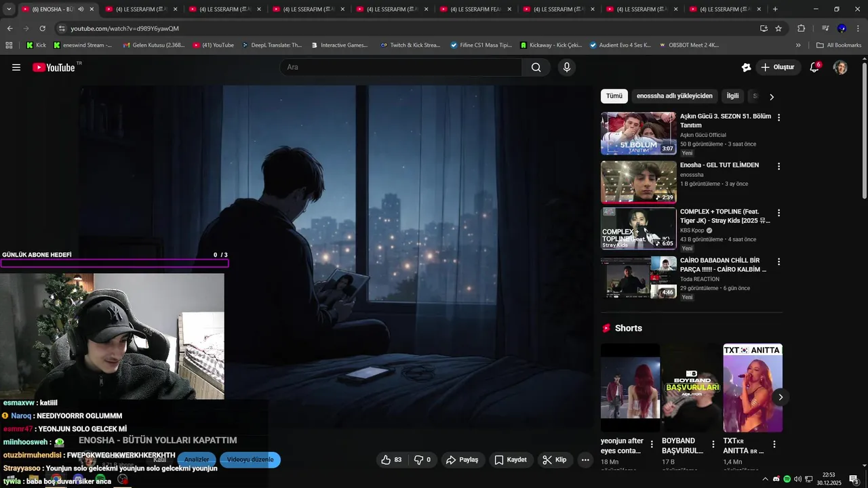Select the enosssha adlı yükleyiciden chip

click(x=675, y=96)
